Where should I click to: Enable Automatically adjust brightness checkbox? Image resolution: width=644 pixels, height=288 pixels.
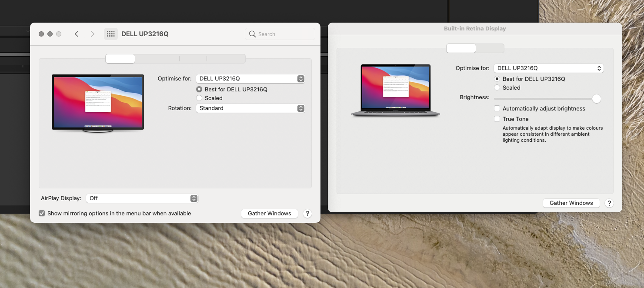(x=497, y=108)
